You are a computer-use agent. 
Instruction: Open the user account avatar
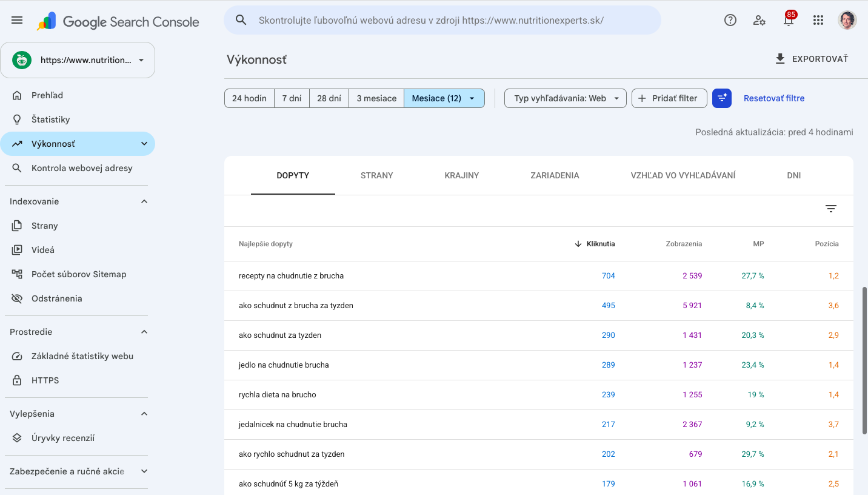coord(847,20)
